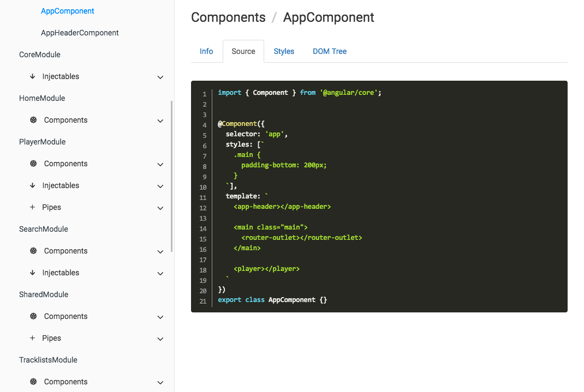Select the Components gear icon under SearchModule
The width and height of the screenshot is (584, 392).
[x=33, y=251]
